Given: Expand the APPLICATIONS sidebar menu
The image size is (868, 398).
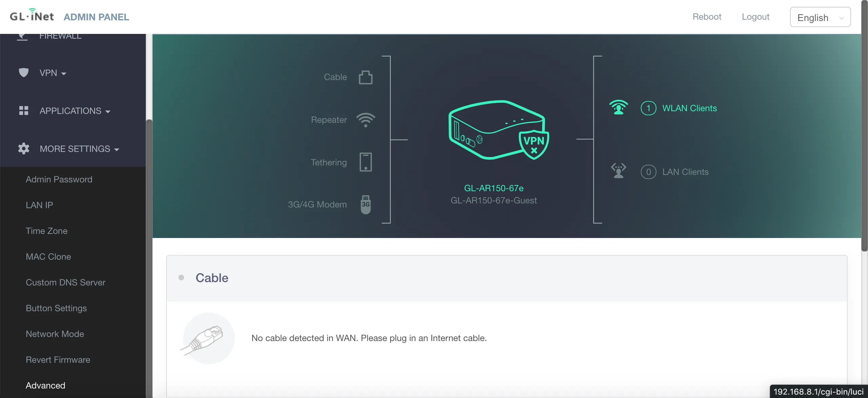Looking at the screenshot, I should pyautogui.click(x=75, y=111).
